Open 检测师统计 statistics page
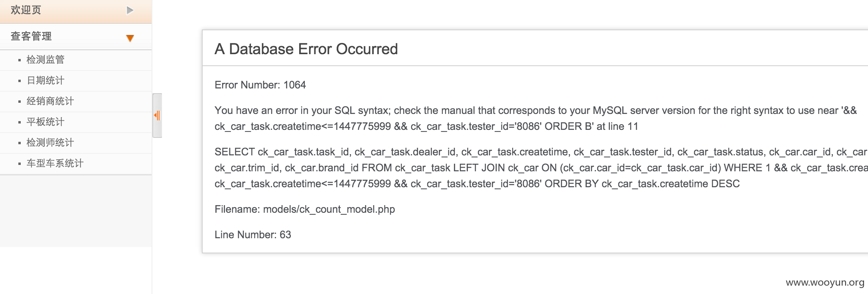The height and width of the screenshot is (294, 868). tap(50, 143)
